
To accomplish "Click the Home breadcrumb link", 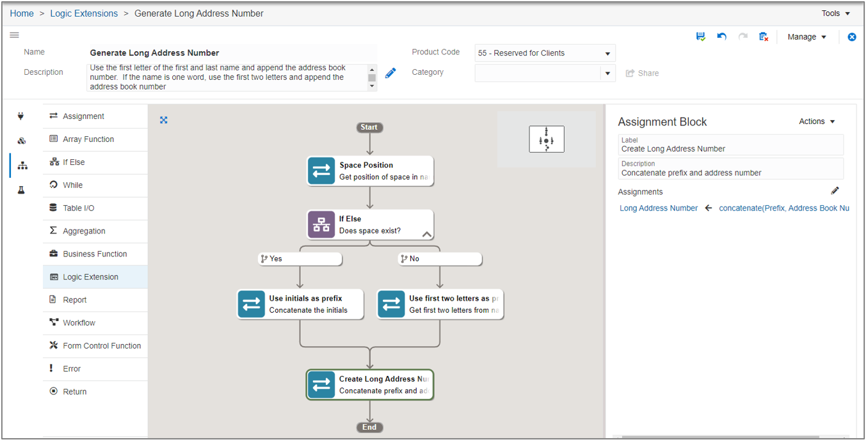I will coord(22,13).
